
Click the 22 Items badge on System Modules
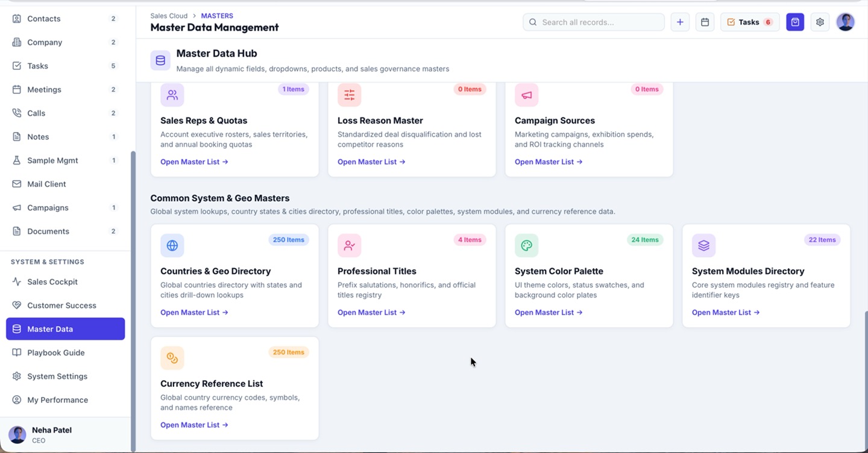[822, 240]
